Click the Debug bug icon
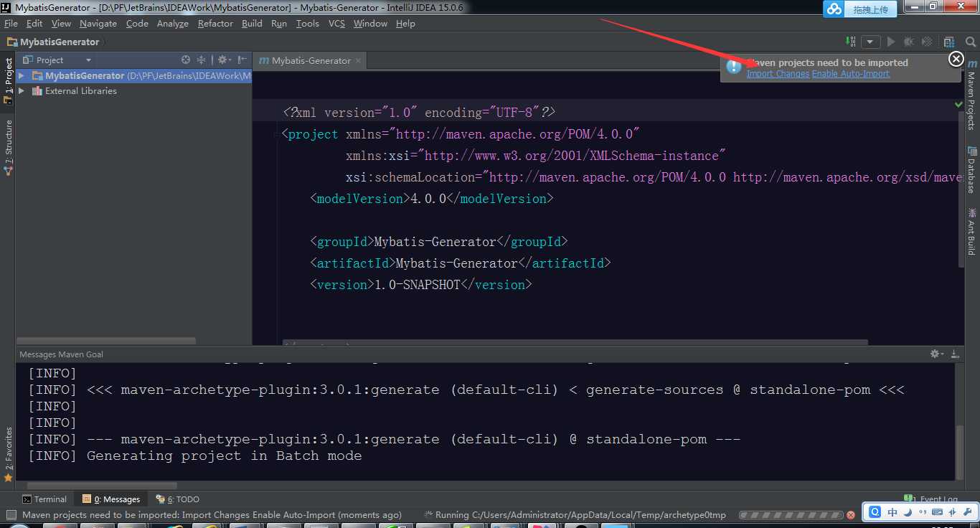The image size is (980, 528). 909,42
